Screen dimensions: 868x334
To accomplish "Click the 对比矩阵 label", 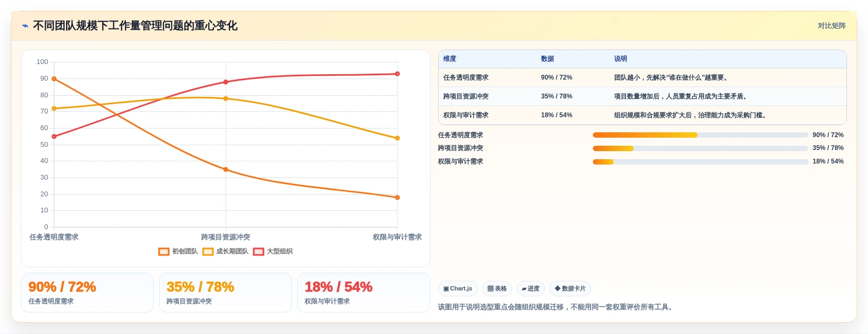I will click(831, 26).
